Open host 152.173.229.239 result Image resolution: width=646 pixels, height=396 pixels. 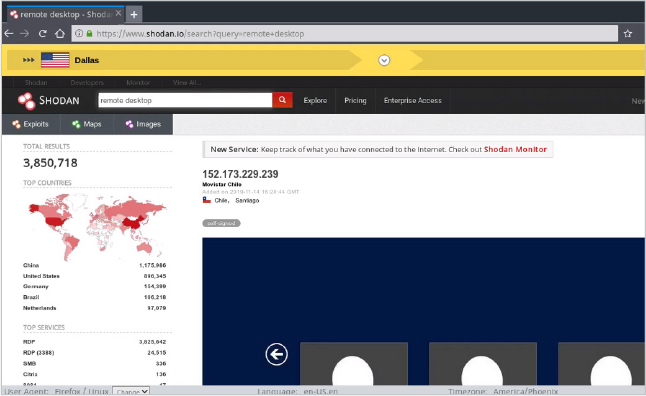coord(240,174)
